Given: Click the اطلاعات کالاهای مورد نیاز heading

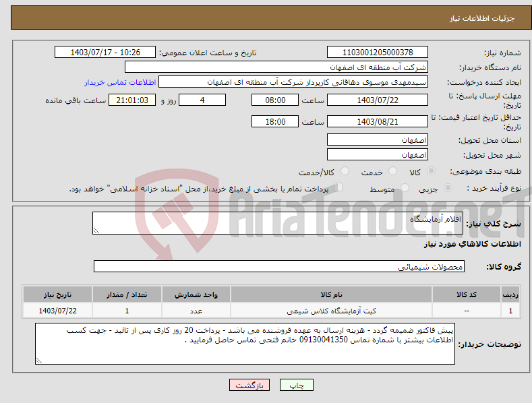Looking at the screenshot, I should 472,244.
